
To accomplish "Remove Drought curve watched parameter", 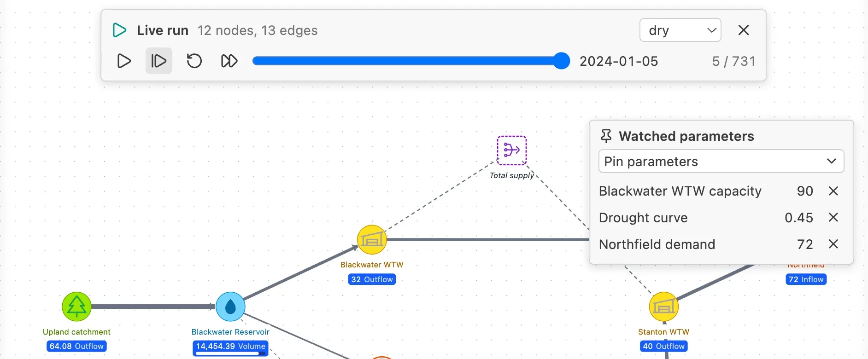I will (x=833, y=217).
